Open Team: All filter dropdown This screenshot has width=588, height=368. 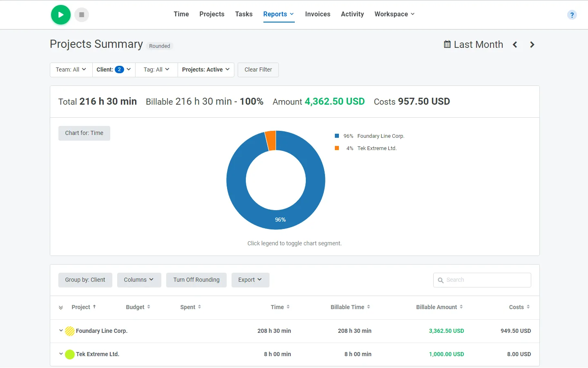click(71, 70)
